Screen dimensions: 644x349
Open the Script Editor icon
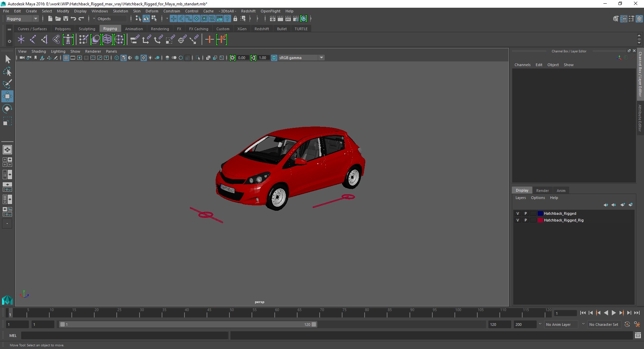click(638, 335)
